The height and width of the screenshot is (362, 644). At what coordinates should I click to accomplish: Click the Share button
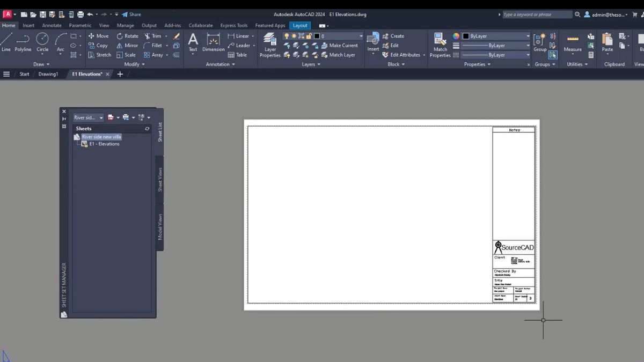point(131,14)
